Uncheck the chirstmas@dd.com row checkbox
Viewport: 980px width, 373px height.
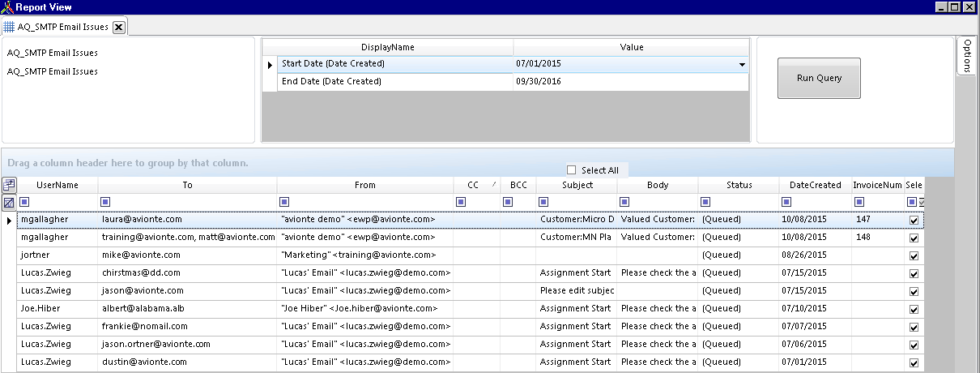point(914,274)
